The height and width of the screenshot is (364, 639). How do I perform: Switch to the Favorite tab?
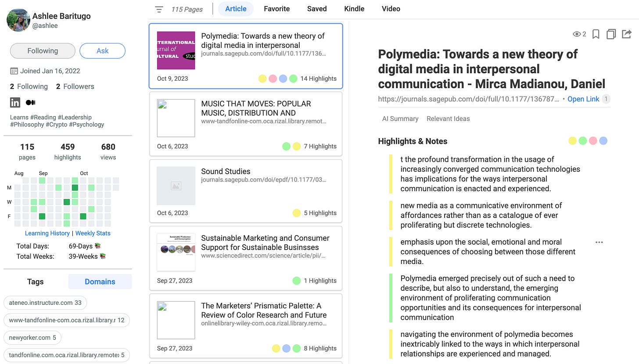pos(276,9)
